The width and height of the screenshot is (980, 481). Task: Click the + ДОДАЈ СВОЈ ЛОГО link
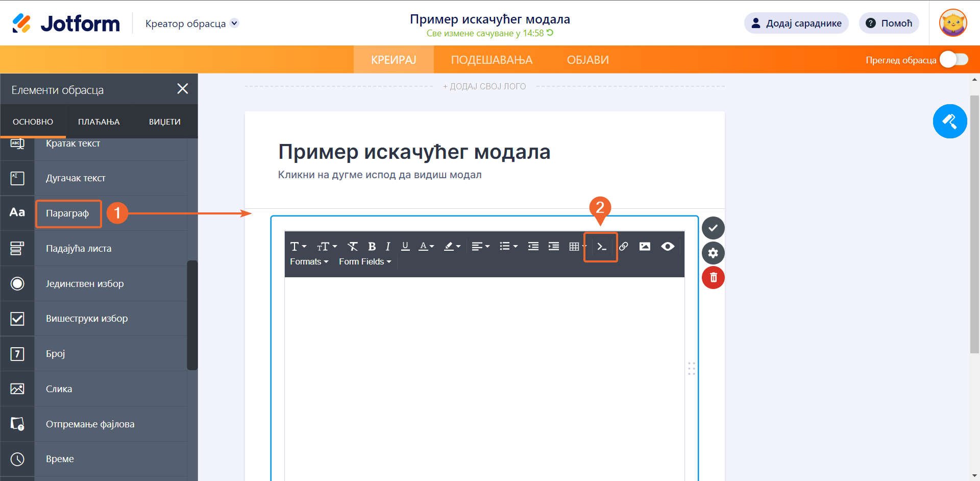coord(484,86)
